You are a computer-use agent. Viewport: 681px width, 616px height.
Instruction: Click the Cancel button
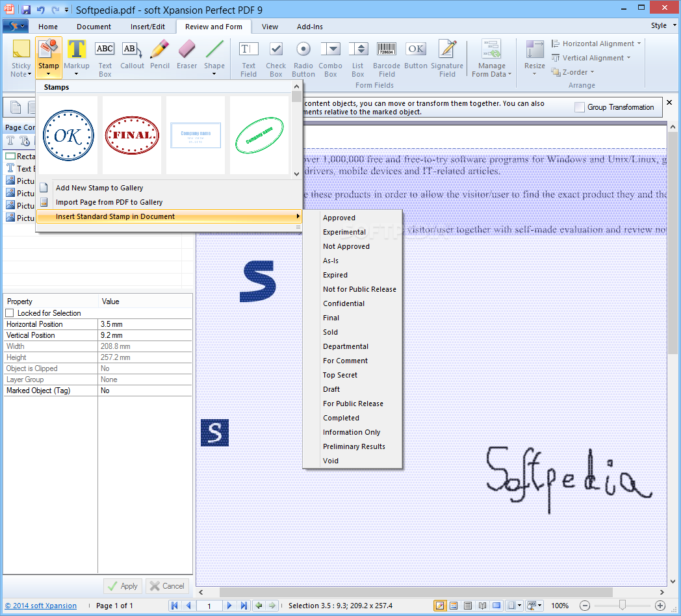167,586
